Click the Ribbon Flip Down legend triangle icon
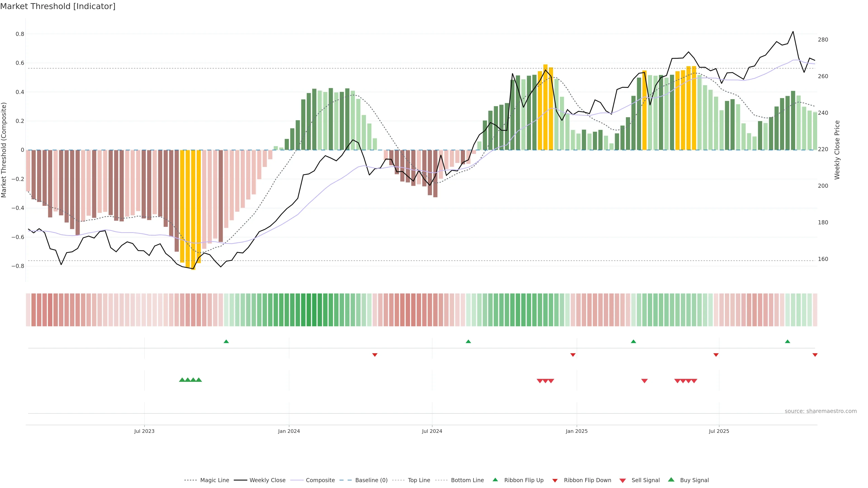 pyautogui.click(x=555, y=481)
